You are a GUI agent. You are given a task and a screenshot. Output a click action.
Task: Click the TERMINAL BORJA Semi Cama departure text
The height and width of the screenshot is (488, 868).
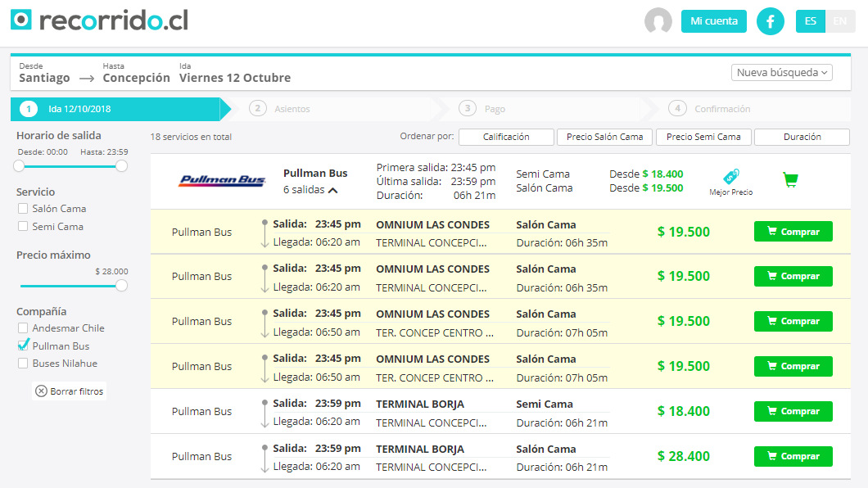pos(420,404)
